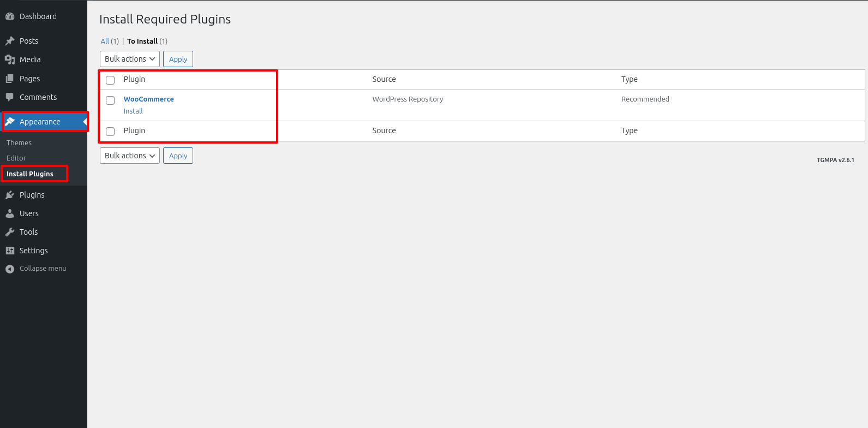Click the Pages document icon

(10, 79)
